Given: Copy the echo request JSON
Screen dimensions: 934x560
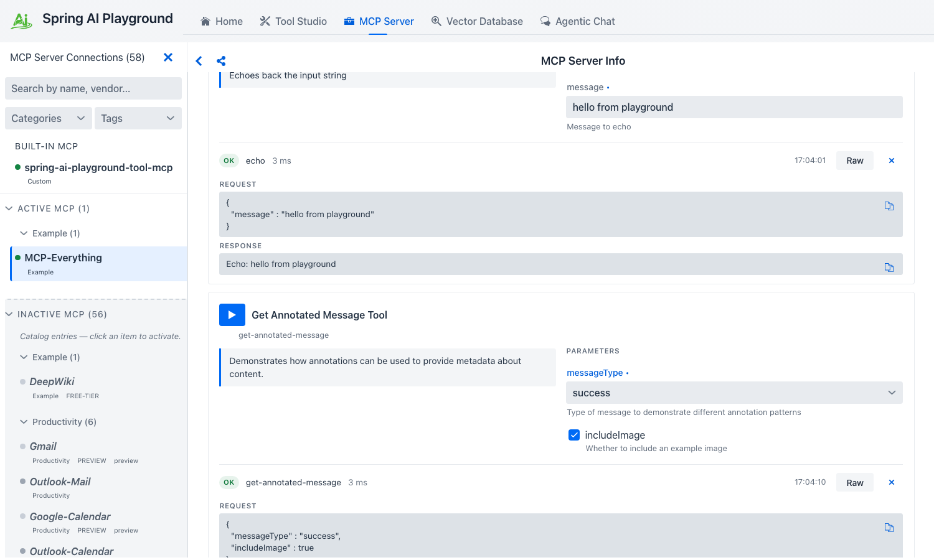Looking at the screenshot, I should (889, 206).
